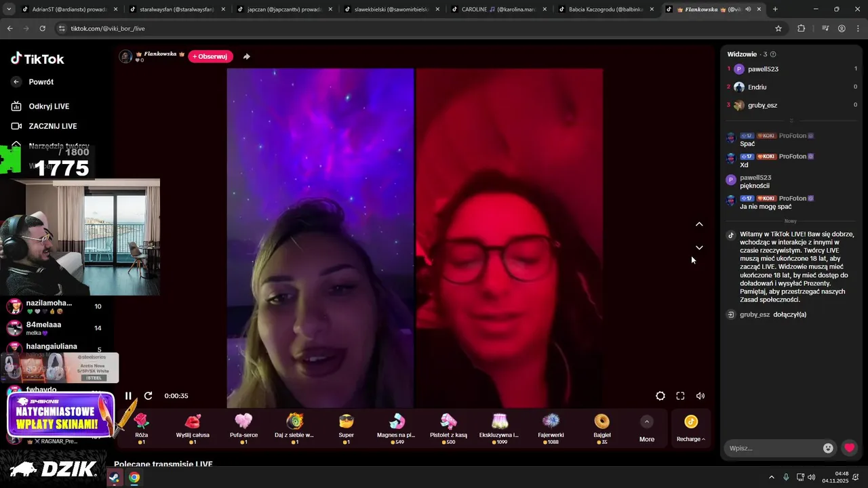Switch to the staralwaysfan browser tab
This screenshot has width=868, height=488.
[x=176, y=9]
